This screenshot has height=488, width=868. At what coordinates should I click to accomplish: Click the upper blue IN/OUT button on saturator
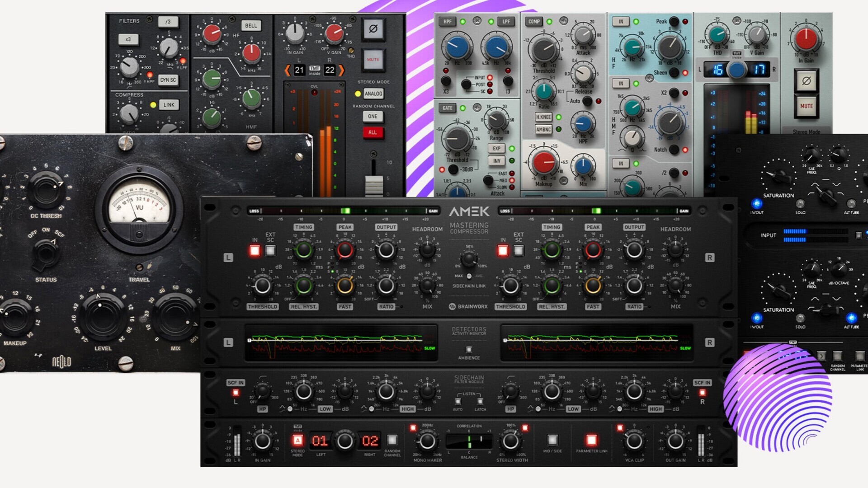pyautogui.click(x=756, y=203)
